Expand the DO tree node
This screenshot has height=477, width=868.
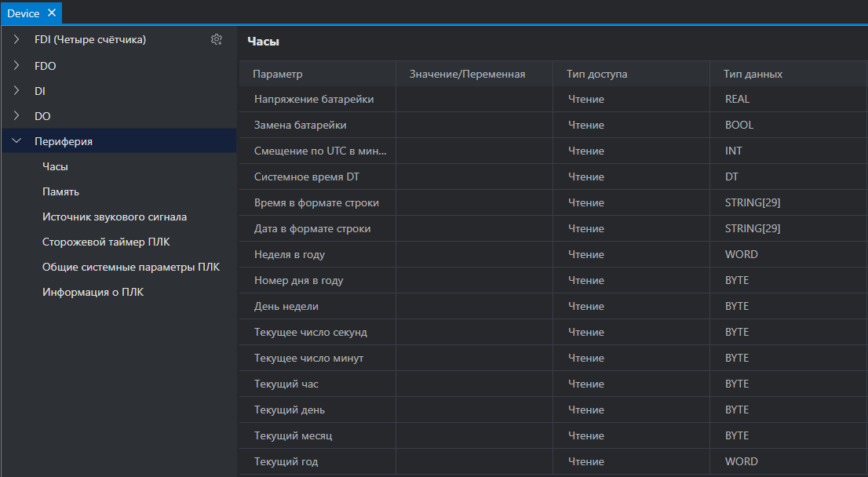click(x=16, y=115)
